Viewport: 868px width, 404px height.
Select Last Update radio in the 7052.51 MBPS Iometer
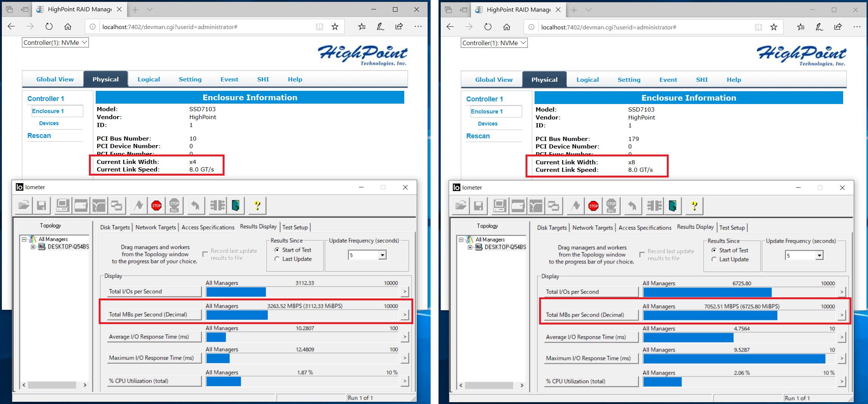click(714, 259)
